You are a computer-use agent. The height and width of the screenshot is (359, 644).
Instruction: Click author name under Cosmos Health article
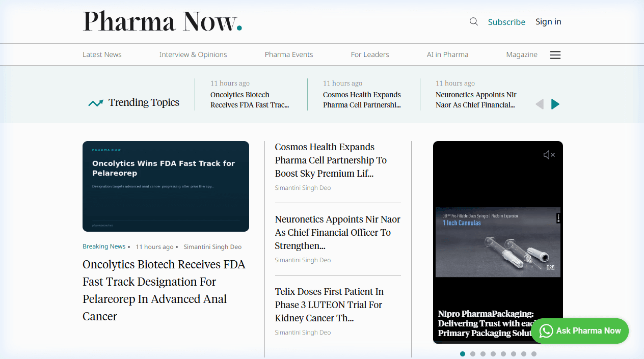pos(303,188)
